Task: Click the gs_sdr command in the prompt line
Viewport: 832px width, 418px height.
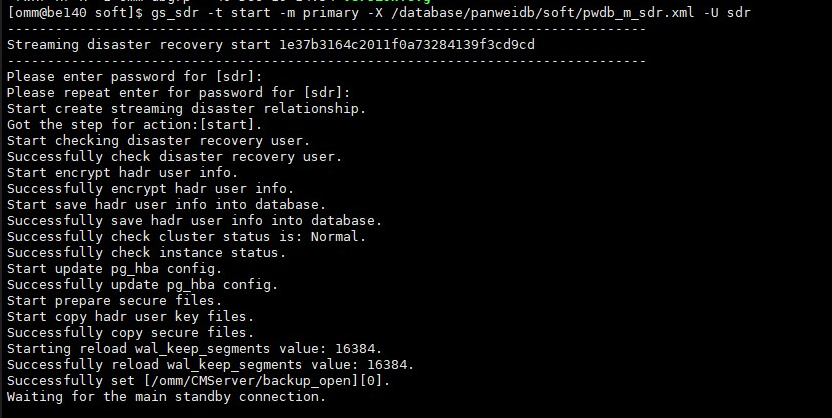Action: tap(175, 13)
